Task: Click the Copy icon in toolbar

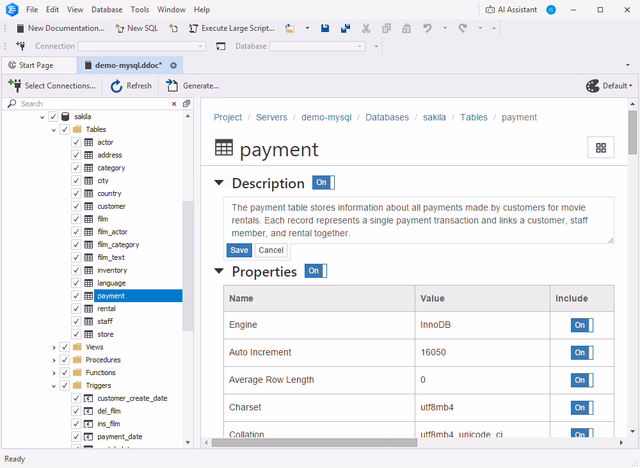Action: pyautogui.click(x=386, y=28)
